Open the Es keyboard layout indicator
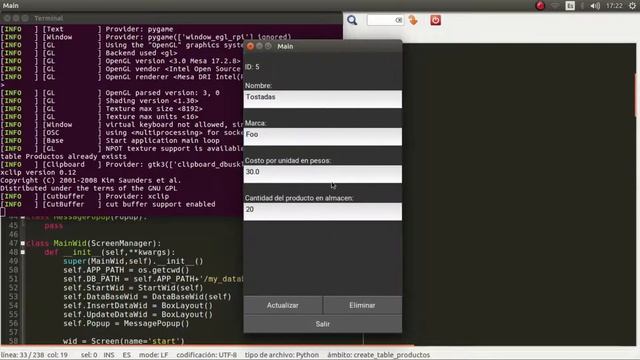 click(570, 5)
